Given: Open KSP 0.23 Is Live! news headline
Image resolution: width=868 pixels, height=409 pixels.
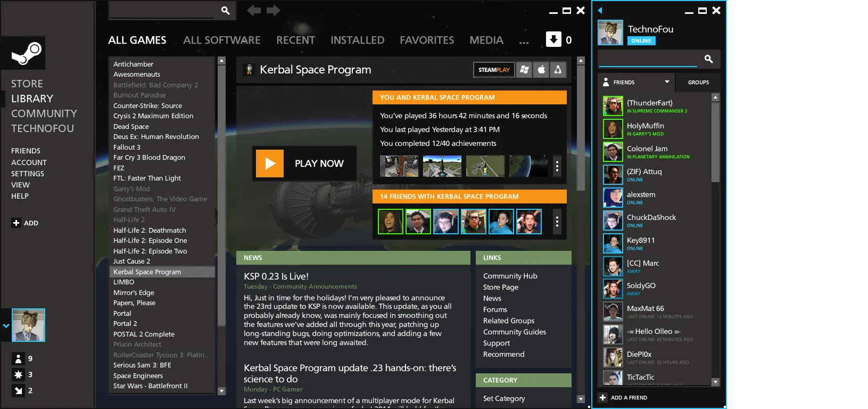Looking at the screenshot, I should (276, 276).
